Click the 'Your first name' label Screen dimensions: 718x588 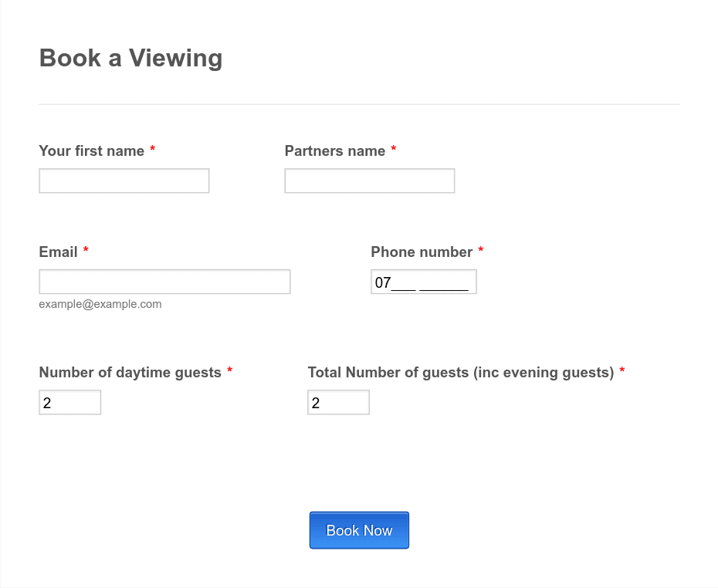(x=92, y=150)
